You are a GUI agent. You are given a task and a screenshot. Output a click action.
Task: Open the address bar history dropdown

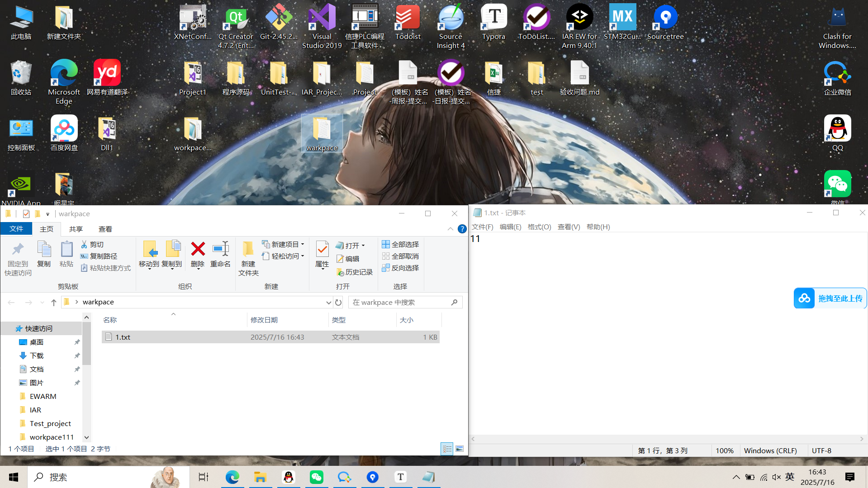click(x=329, y=302)
